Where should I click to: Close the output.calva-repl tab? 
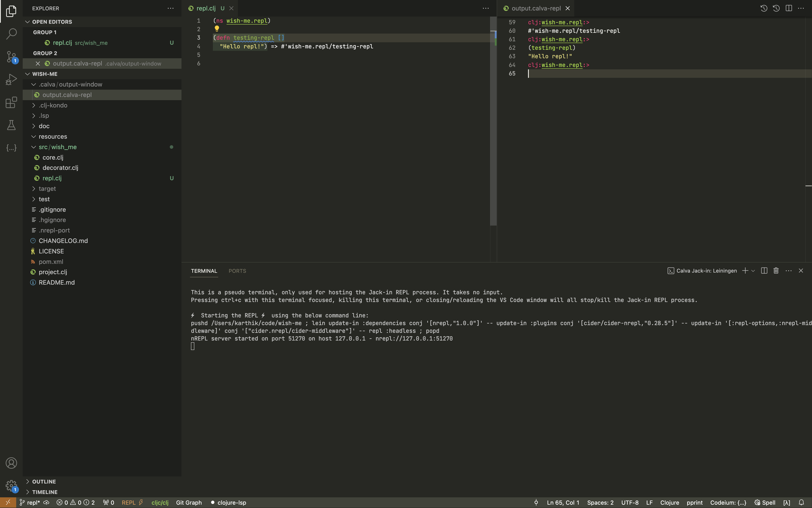pyautogui.click(x=568, y=8)
